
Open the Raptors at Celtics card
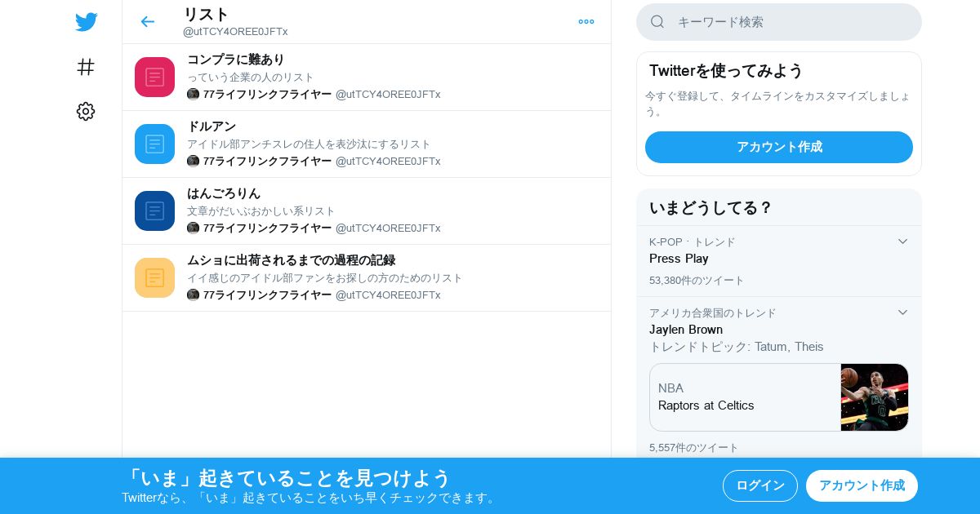pyautogui.click(x=779, y=397)
